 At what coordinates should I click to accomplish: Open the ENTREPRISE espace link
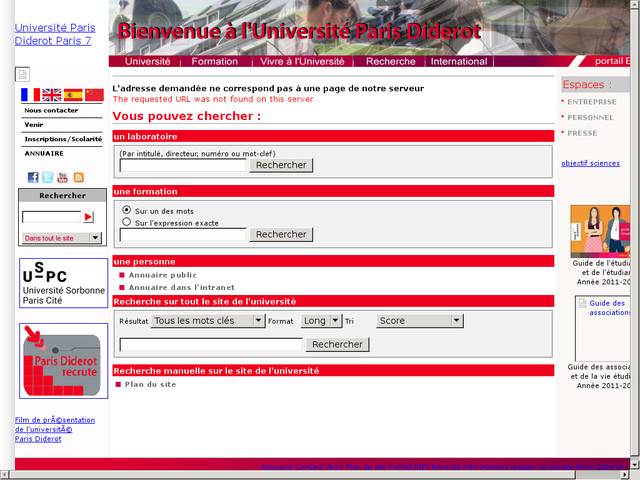coord(592,102)
